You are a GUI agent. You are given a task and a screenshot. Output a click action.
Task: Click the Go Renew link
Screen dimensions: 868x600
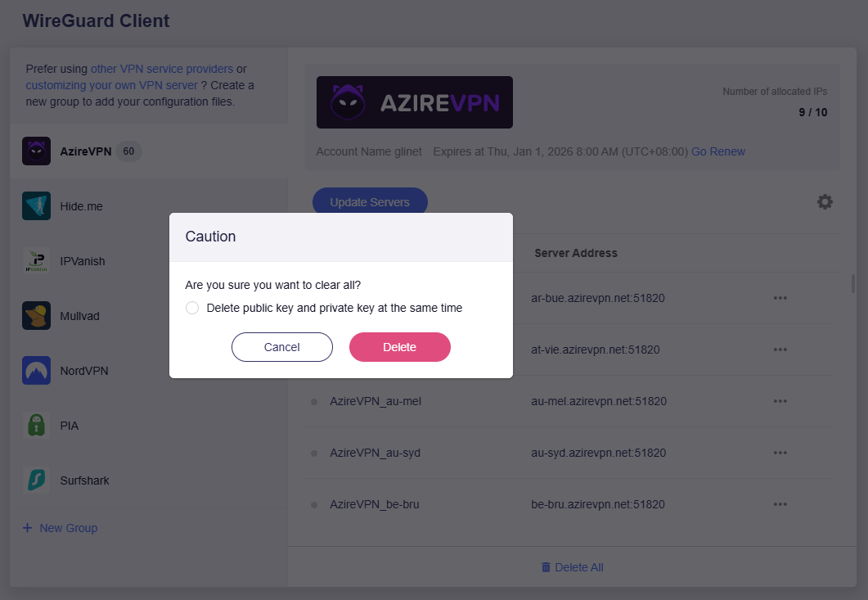click(718, 151)
